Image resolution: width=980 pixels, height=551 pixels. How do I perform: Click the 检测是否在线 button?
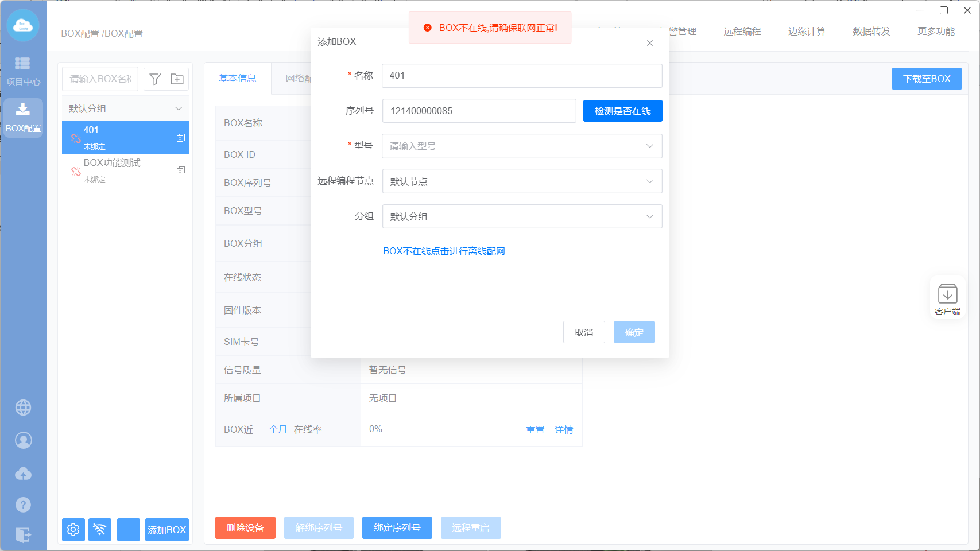click(x=622, y=111)
